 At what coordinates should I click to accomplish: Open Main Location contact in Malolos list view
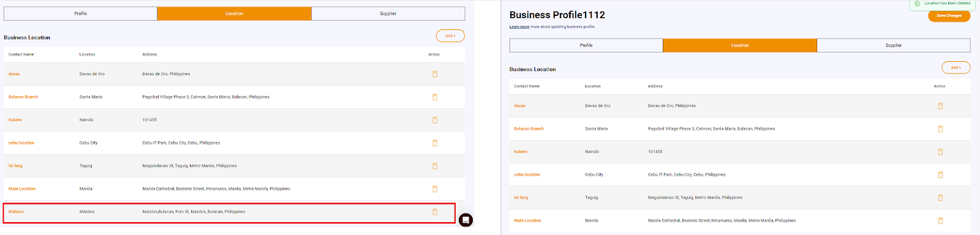click(x=22, y=188)
